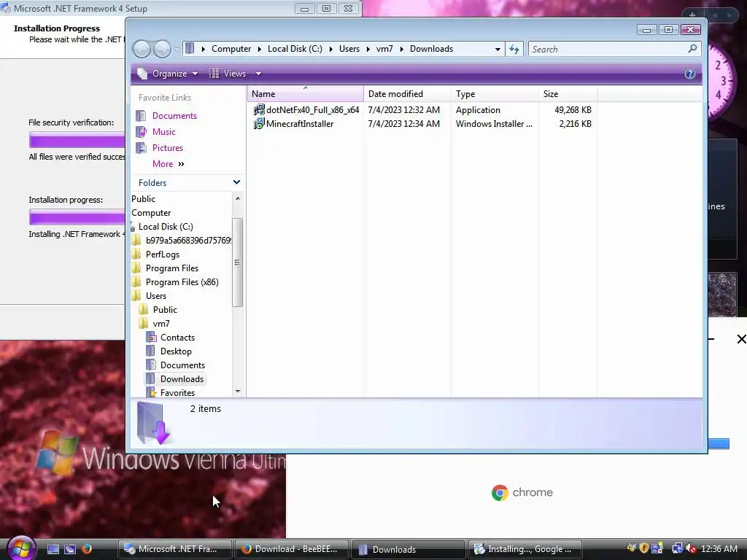The image size is (747, 560).
Task: Click Show Desktop quick launch icon
Action: (x=53, y=549)
